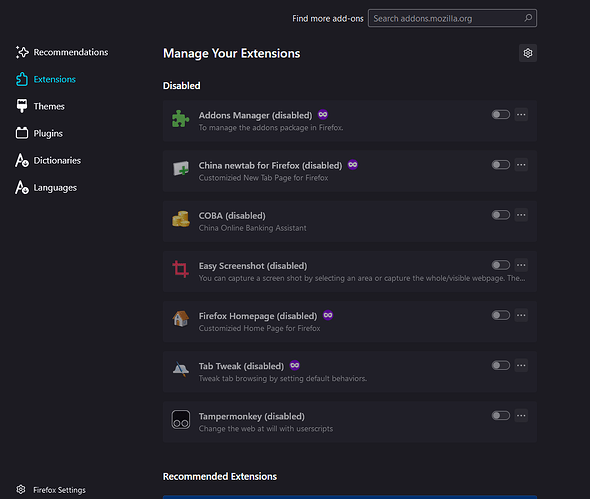Click the Easy Screenshot crop icon
The height and width of the screenshot is (499, 590).
point(181,269)
